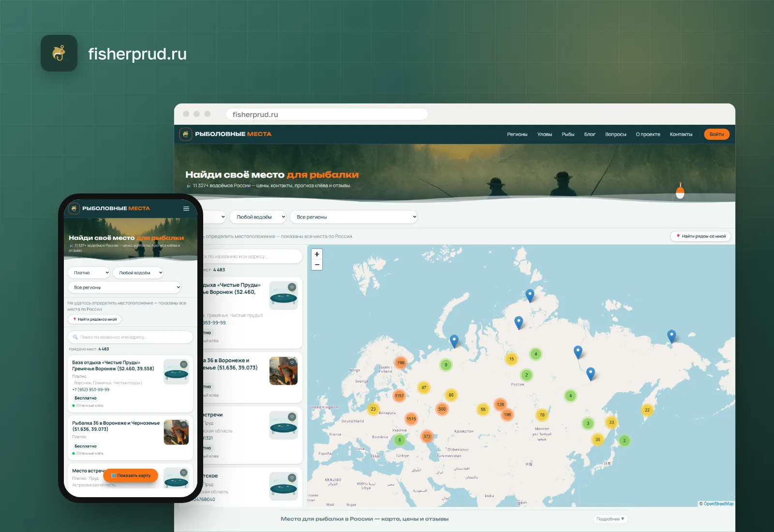
Task: Zoom in on the map
Action: click(317, 254)
